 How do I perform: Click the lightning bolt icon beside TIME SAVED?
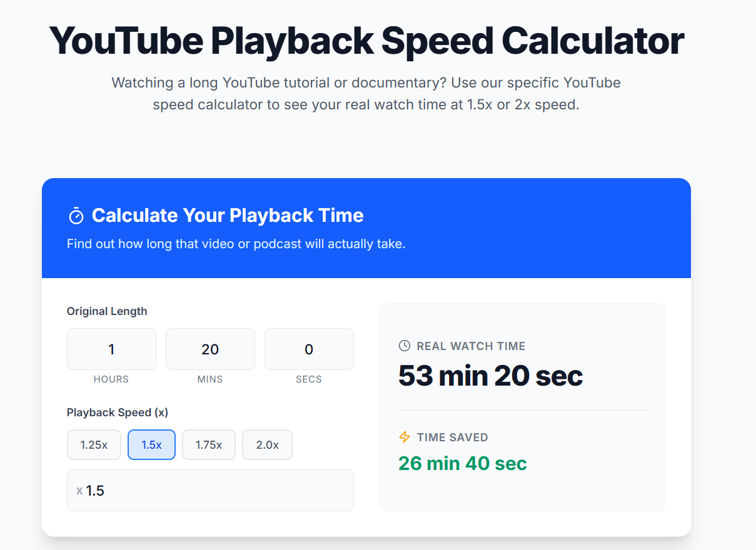pos(405,437)
